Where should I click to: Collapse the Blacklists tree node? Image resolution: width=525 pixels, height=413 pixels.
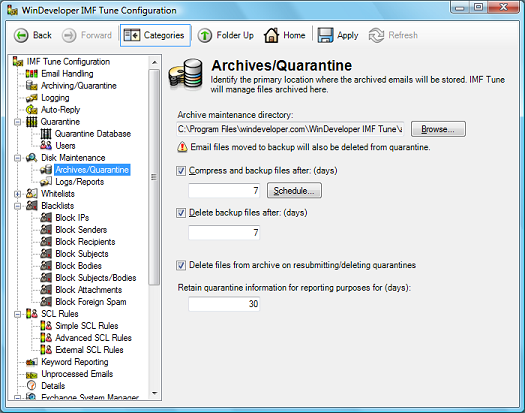(17, 206)
